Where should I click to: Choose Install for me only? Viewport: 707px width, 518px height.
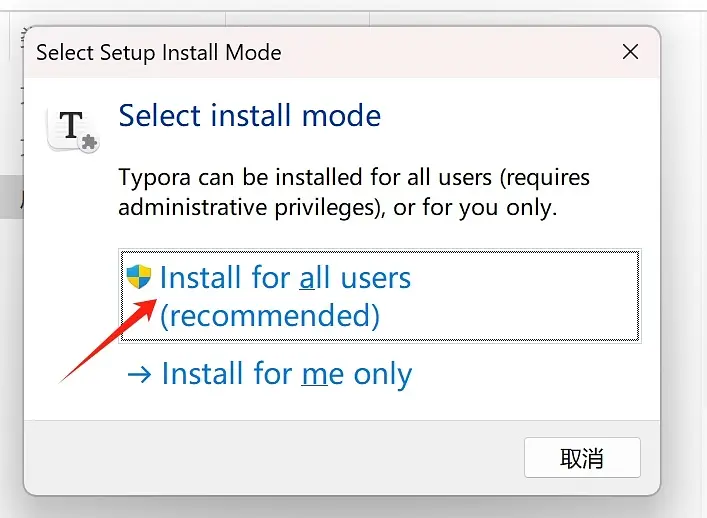(x=270, y=374)
